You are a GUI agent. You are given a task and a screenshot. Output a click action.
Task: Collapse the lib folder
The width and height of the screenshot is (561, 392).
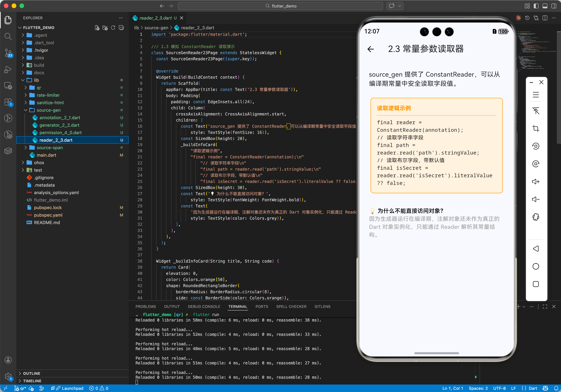coord(36,80)
